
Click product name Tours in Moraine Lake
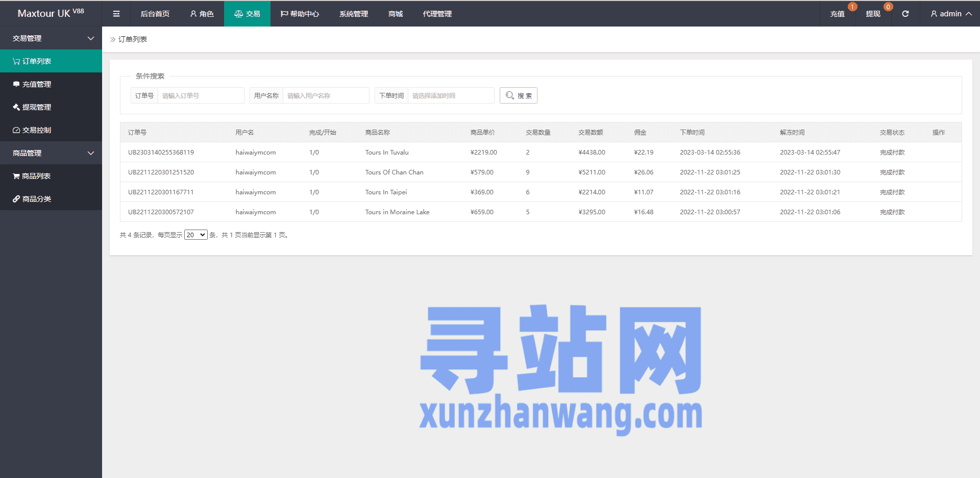pyautogui.click(x=397, y=212)
